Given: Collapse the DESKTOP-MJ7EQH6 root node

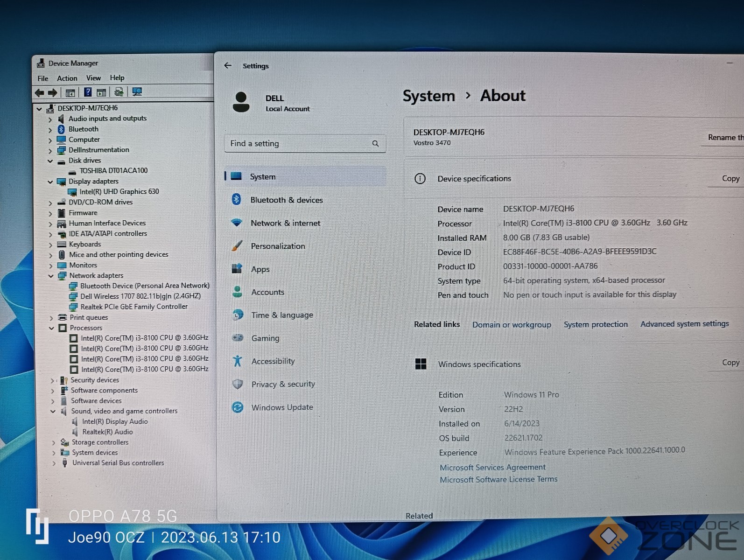Looking at the screenshot, I should [x=39, y=109].
